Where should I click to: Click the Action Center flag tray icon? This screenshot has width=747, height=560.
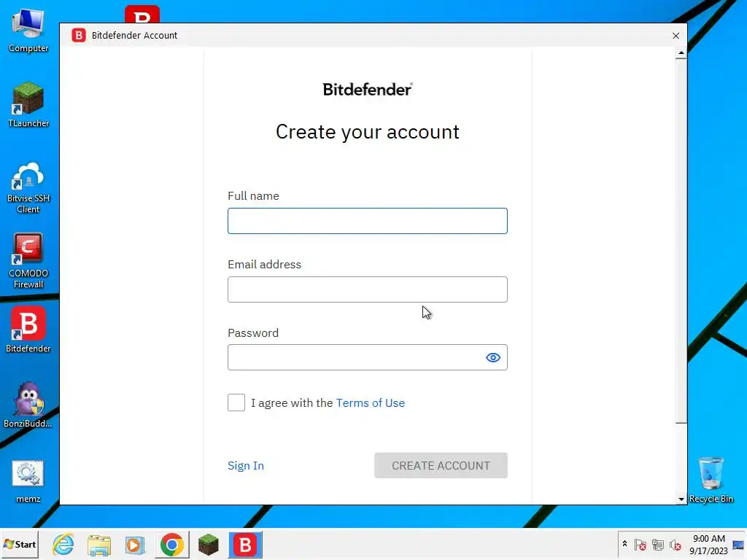point(640,544)
